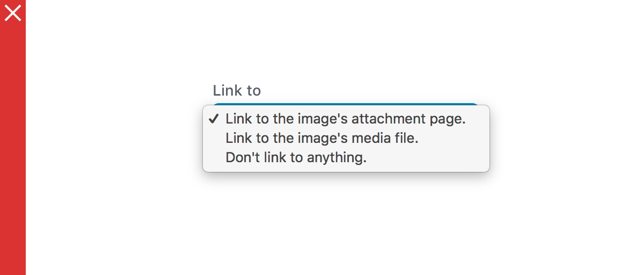The height and width of the screenshot is (275, 644).
Task: Click the checkmark beside the attachment page option
Action: [214, 119]
